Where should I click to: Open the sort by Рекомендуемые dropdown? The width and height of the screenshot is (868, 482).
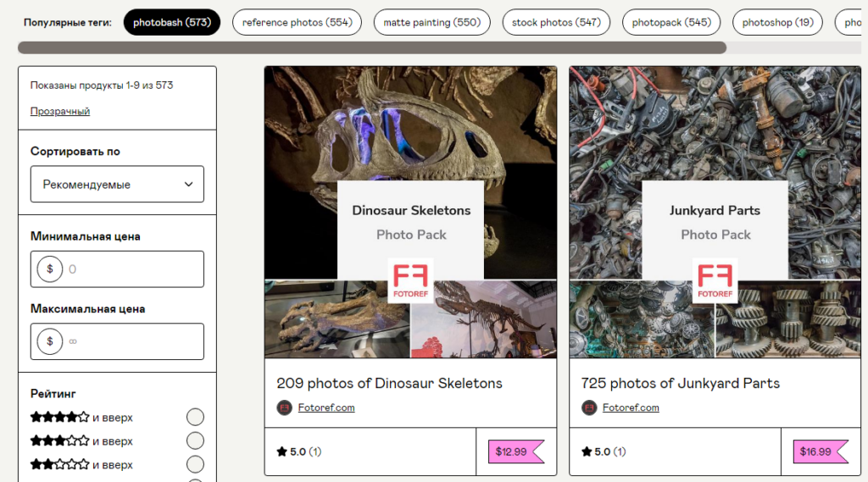pos(117,184)
